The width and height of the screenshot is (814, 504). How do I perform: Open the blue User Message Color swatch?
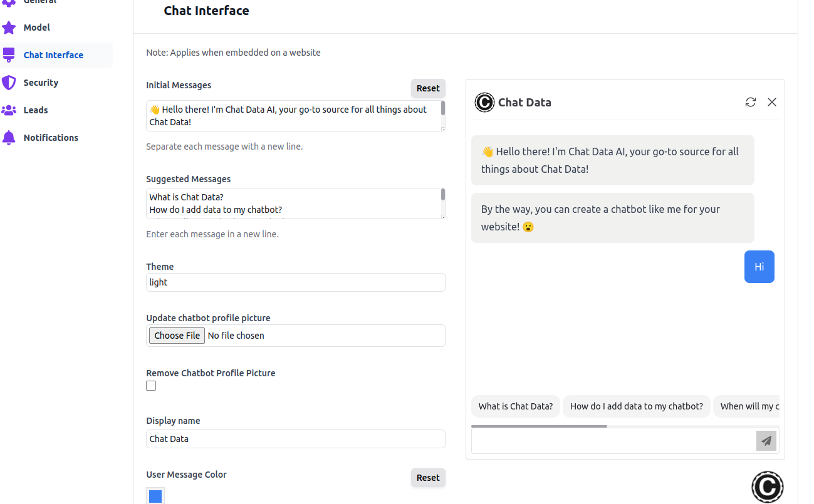pos(155,496)
